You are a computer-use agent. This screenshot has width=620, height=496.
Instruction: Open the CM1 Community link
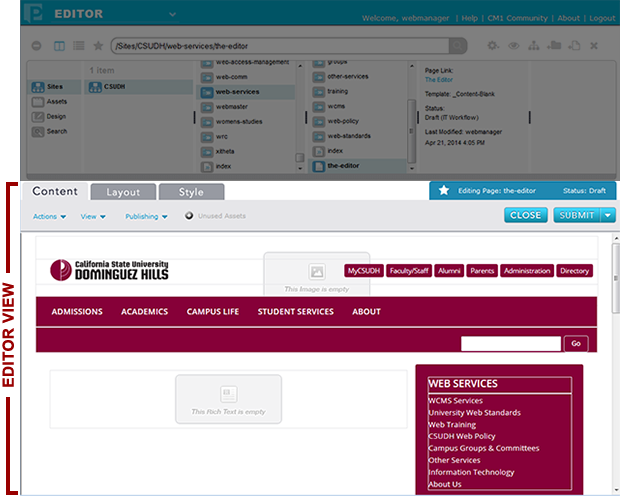(517, 18)
